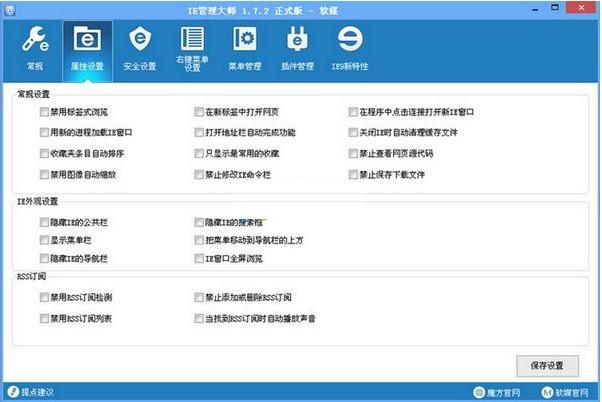Minimize the IE管理大师 window
Image resolution: width=602 pixels, height=402 pixels.
click(x=536, y=8)
